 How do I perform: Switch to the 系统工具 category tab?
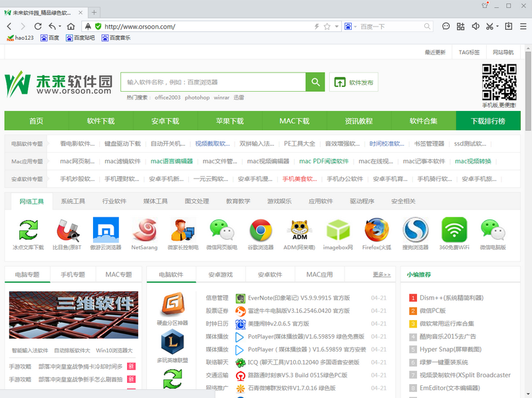point(73,201)
